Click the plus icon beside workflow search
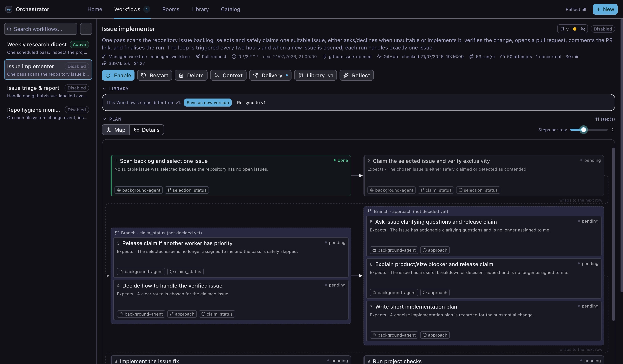Image resolution: width=623 pixels, height=364 pixels. [86, 29]
